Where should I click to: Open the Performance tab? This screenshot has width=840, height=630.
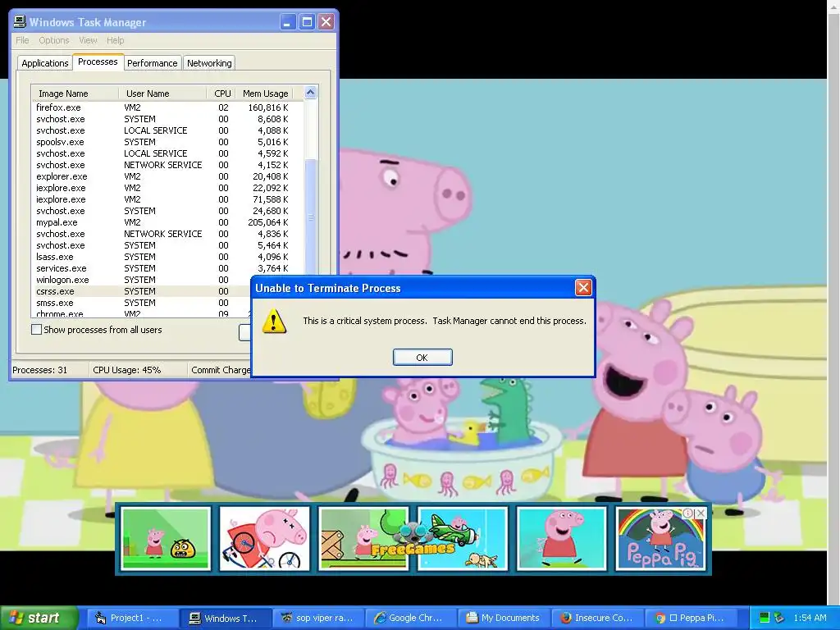click(x=152, y=63)
